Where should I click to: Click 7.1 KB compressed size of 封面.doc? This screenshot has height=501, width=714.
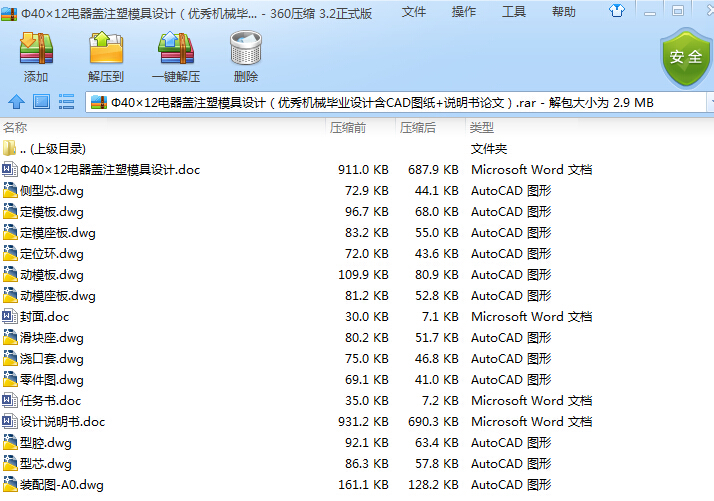click(440, 317)
